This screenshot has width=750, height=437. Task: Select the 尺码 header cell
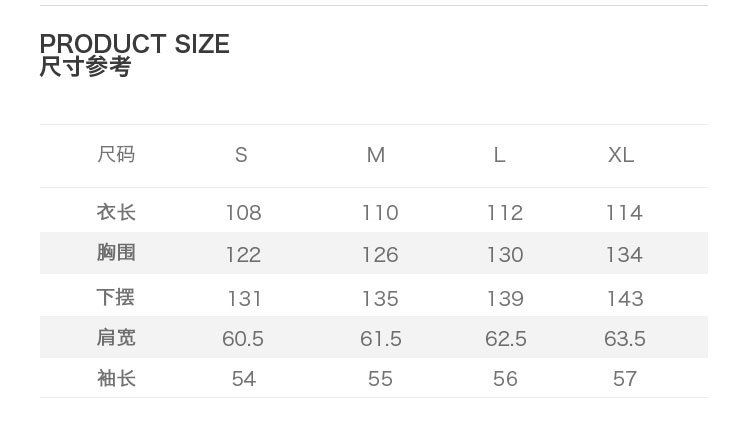(116, 155)
